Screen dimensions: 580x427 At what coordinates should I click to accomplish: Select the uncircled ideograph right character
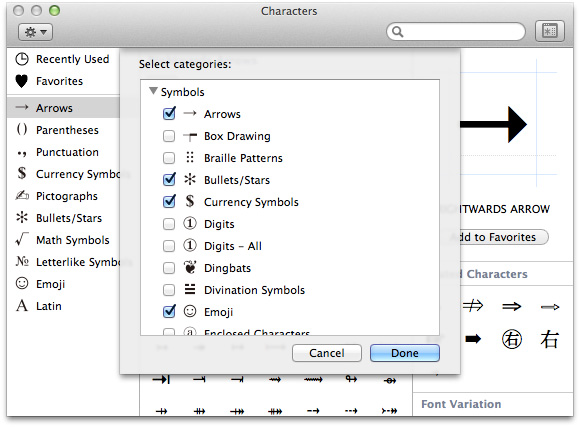coord(549,339)
